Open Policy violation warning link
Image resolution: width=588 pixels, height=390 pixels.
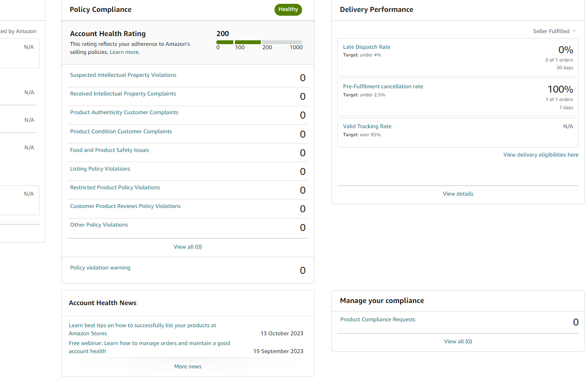[x=100, y=268]
